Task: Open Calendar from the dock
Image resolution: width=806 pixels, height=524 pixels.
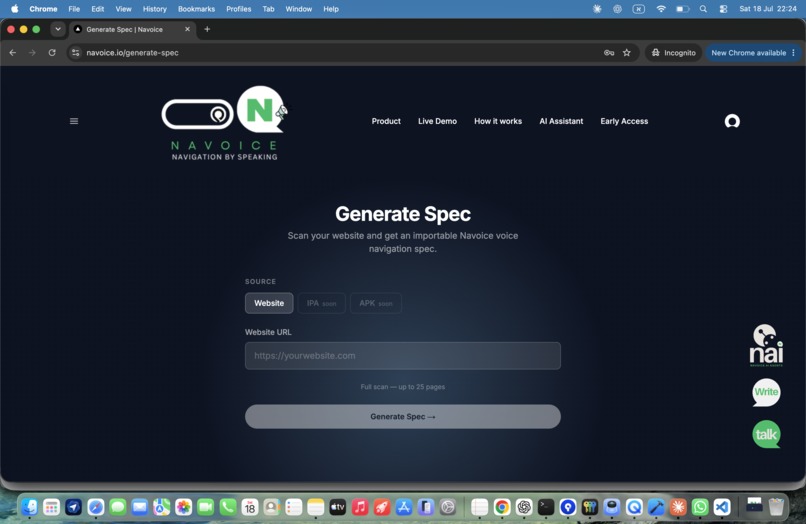Action: point(250,507)
